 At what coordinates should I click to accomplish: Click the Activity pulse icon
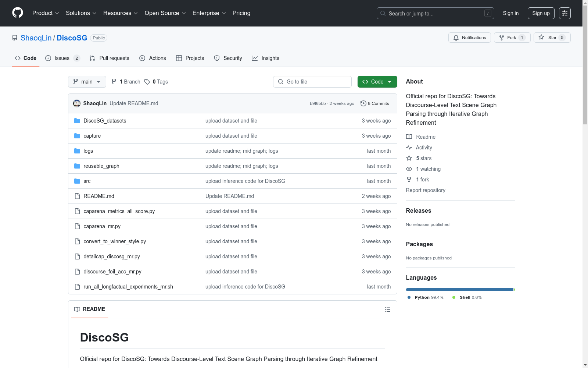(x=409, y=148)
